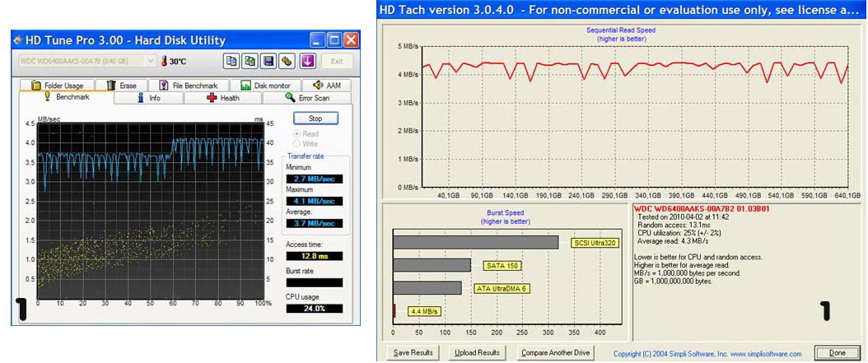Click the red WDC WD6400AAKS-00A7B2 drive name

click(702, 209)
